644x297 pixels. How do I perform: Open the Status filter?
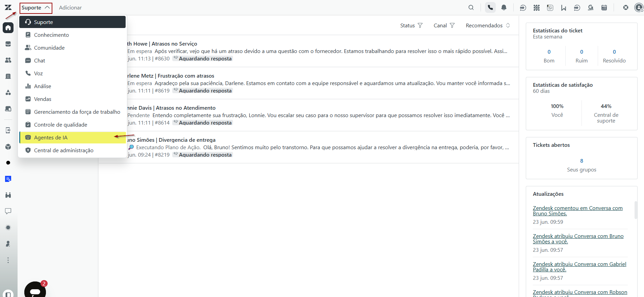click(411, 26)
